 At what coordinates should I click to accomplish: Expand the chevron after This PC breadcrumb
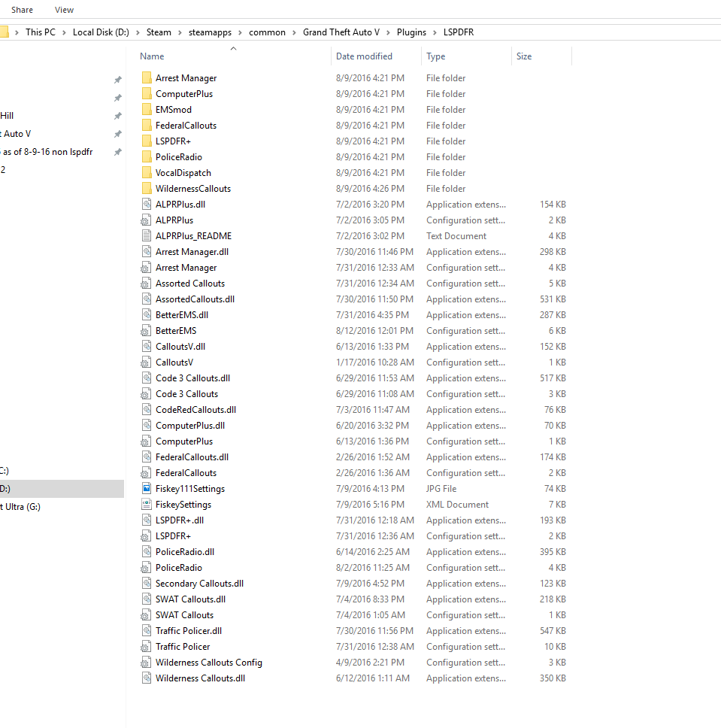click(64, 32)
